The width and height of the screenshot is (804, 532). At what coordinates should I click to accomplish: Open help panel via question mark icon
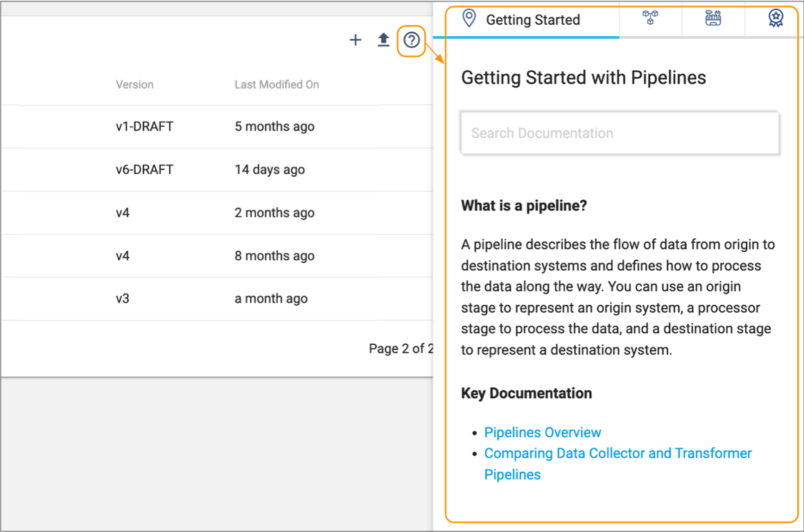click(411, 40)
